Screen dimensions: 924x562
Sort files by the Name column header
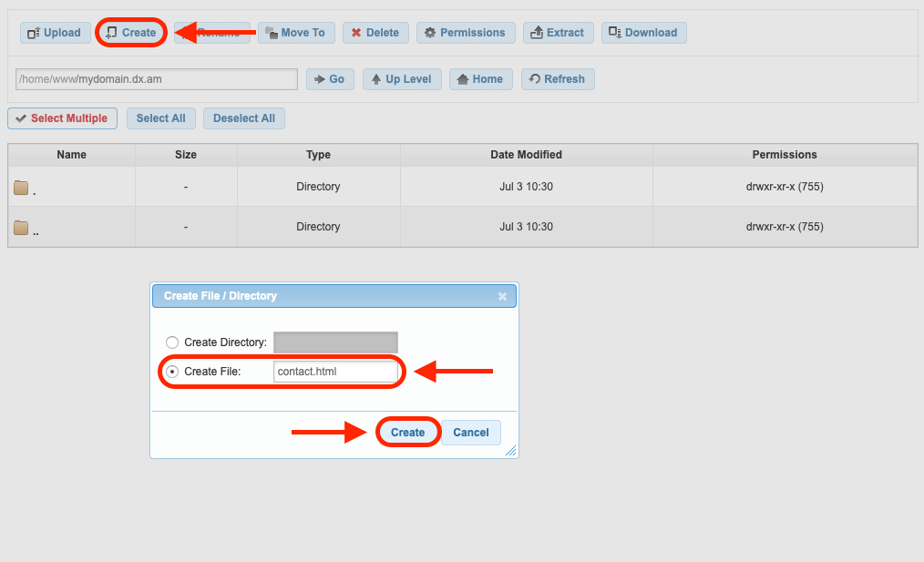click(x=71, y=154)
